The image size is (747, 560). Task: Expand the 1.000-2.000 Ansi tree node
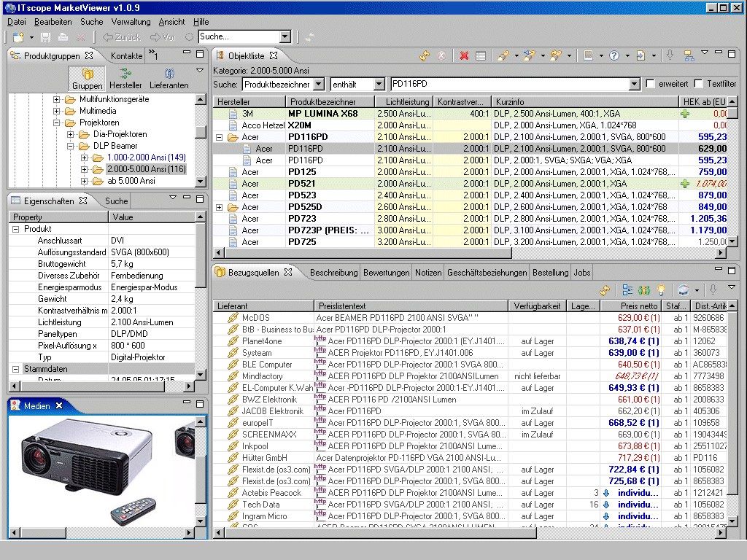click(x=84, y=157)
